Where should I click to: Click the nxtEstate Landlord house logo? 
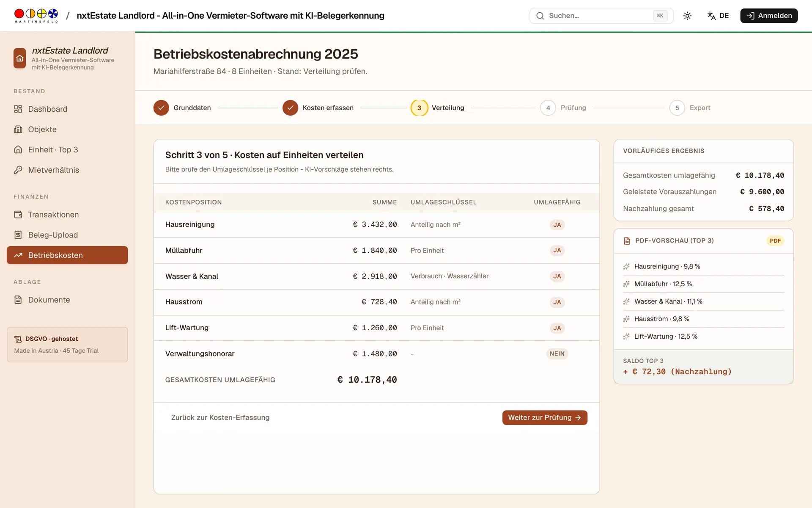pos(20,58)
